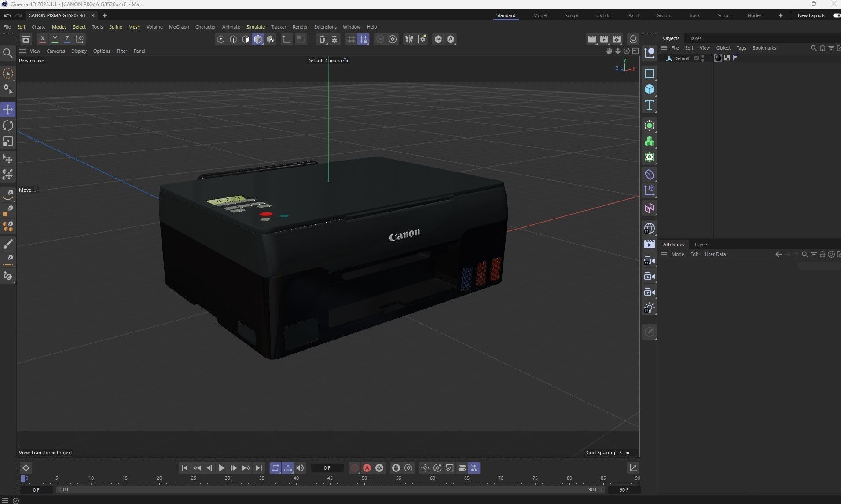
Task: Click the search magnifier icon at top left
Action: point(7,54)
